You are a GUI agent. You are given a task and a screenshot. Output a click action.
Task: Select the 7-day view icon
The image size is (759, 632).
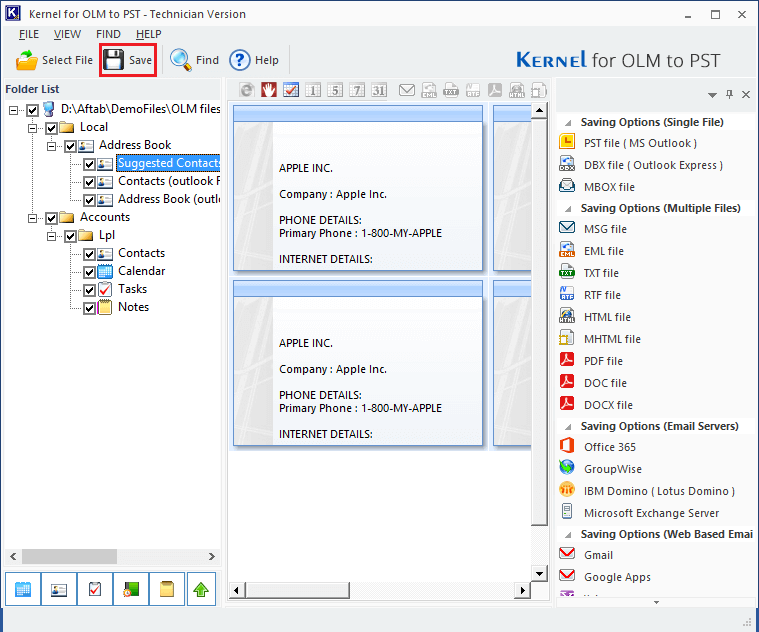[x=357, y=90]
